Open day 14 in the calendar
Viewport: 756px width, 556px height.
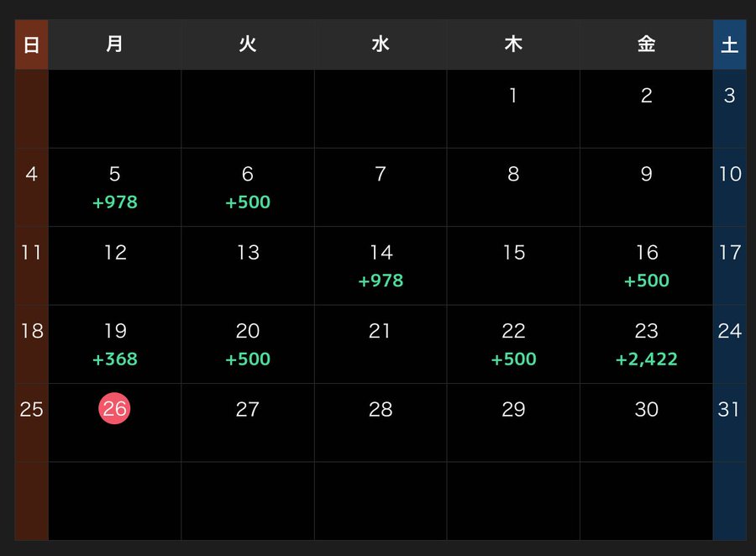click(x=381, y=253)
